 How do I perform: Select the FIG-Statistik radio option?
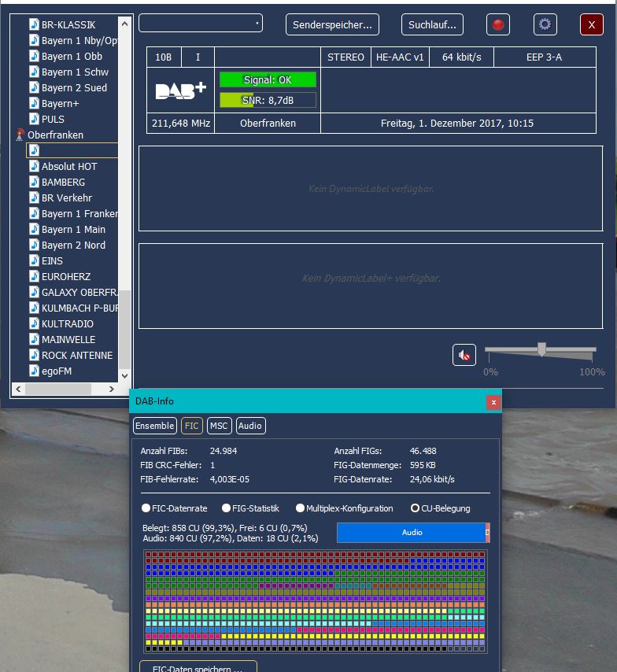227,508
